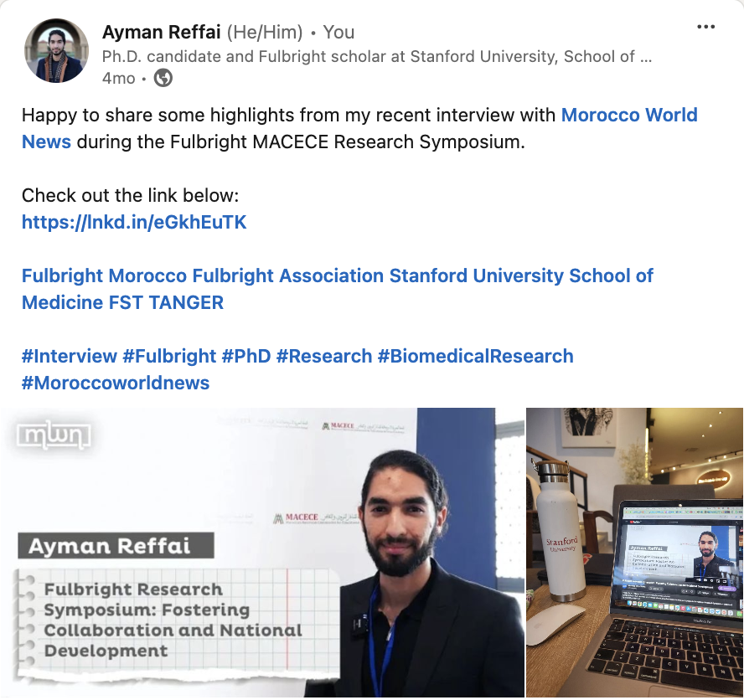Click the 4mo post timestamp

click(119, 78)
